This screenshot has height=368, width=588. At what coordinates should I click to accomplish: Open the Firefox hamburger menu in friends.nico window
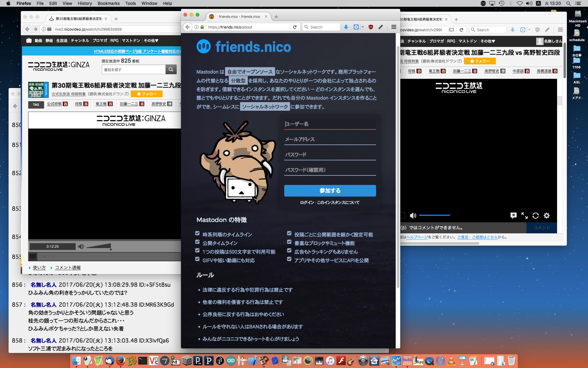pos(394,27)
